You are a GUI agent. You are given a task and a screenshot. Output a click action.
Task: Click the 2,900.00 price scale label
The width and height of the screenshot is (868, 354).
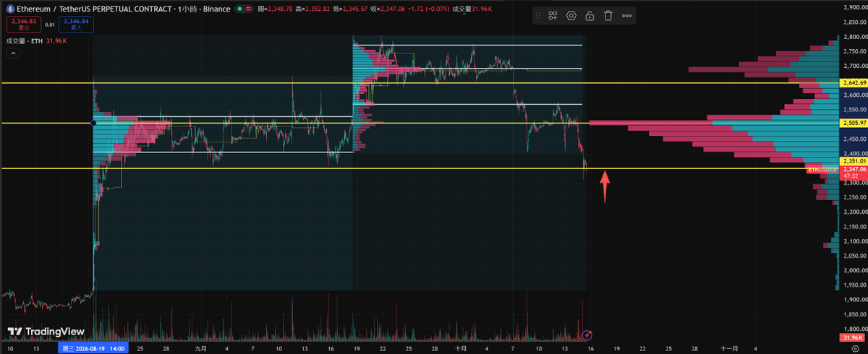854,7
